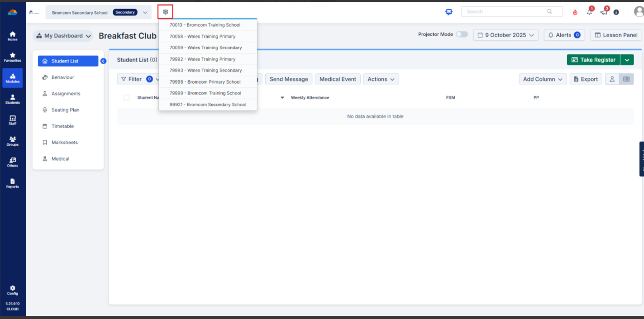Viewport: 644px width, 319px height.
Task: Click the Take Register button
Action: [593, 60]
